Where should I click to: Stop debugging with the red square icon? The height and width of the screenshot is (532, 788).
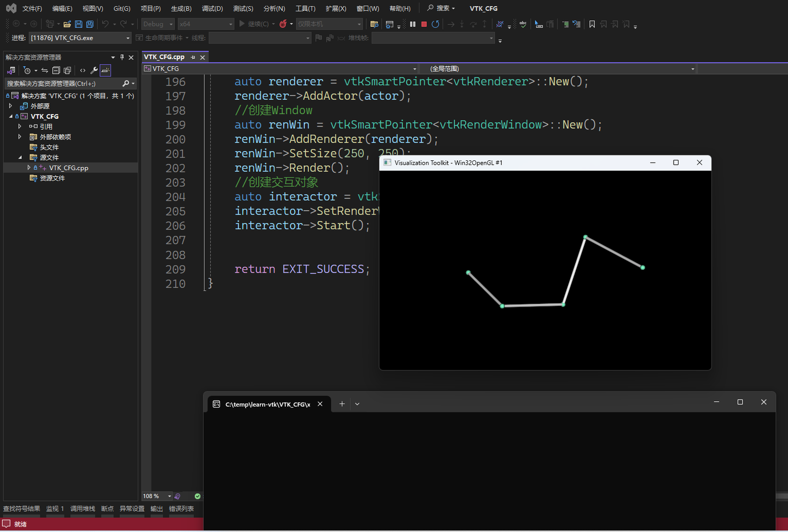pos(424,24)
